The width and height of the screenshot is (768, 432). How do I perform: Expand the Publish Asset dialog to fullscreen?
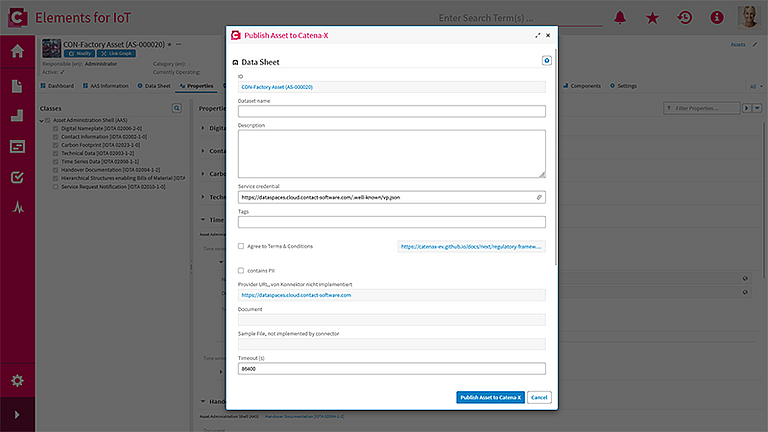click(x=538, y=35)
